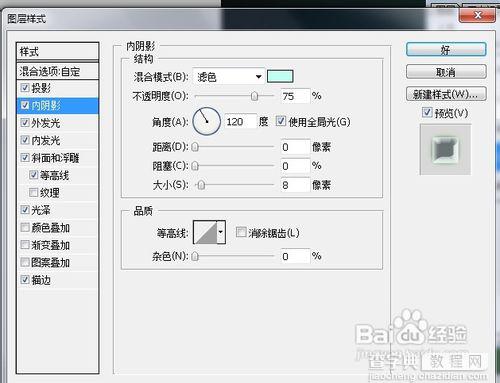
Task: Open the 等高线 contour picker arrow
Action: pyautogui.click(x=221, y=232)
